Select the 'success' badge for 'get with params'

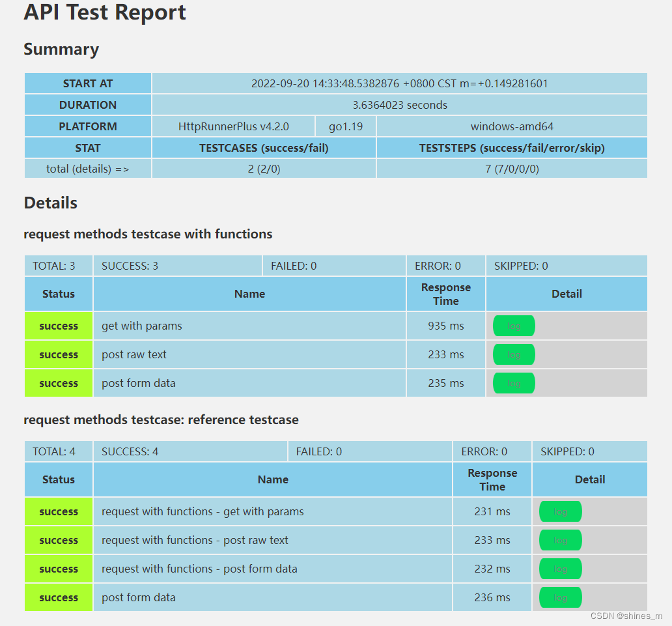tap(58, 326)
